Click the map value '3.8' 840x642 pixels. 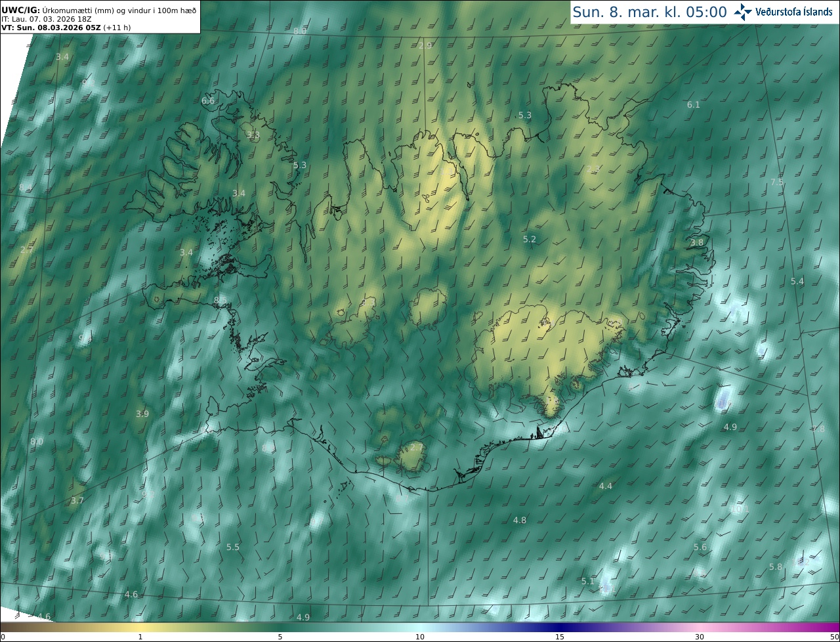coord(697,242)
